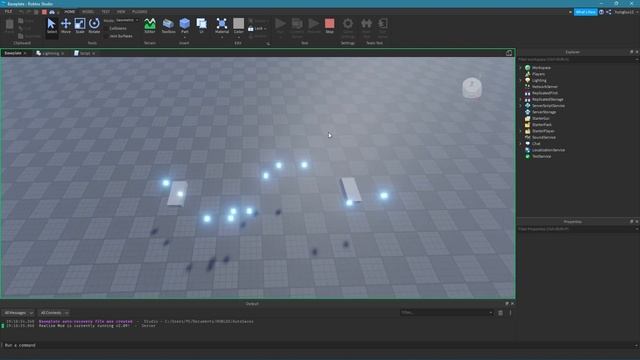Toggle the Join Surfaces checkbox
The height and width of the screenshot is (360, 640).
(x=106, y=36)
